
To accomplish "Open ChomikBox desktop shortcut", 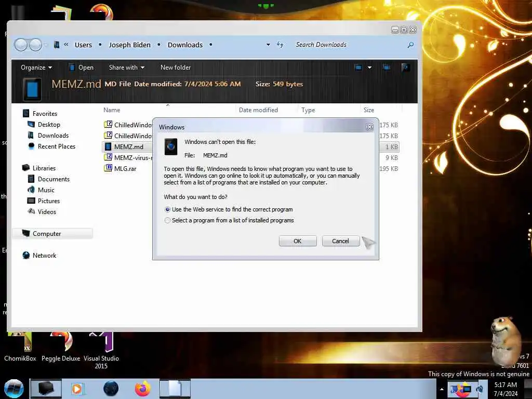I will pos(20,347).
